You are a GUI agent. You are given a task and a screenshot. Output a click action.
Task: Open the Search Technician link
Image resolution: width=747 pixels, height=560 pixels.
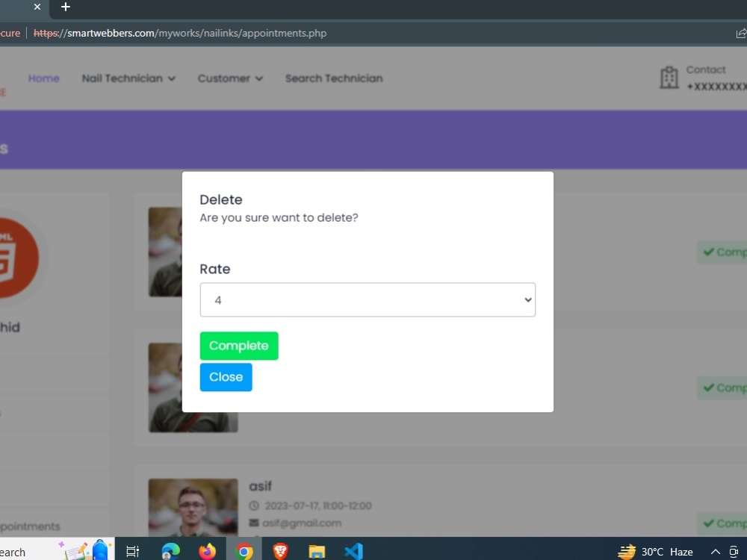click(x=334, y=78)
